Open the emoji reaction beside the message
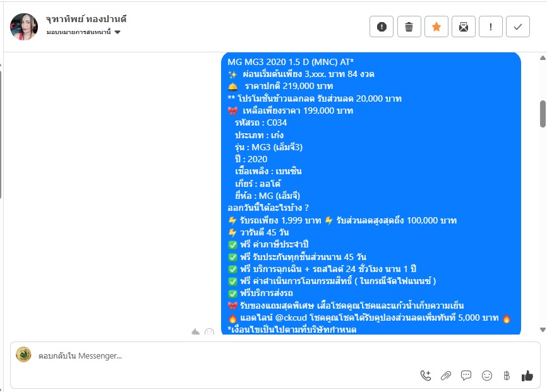Viewport: 547px width, 392px height. [209, 331]
